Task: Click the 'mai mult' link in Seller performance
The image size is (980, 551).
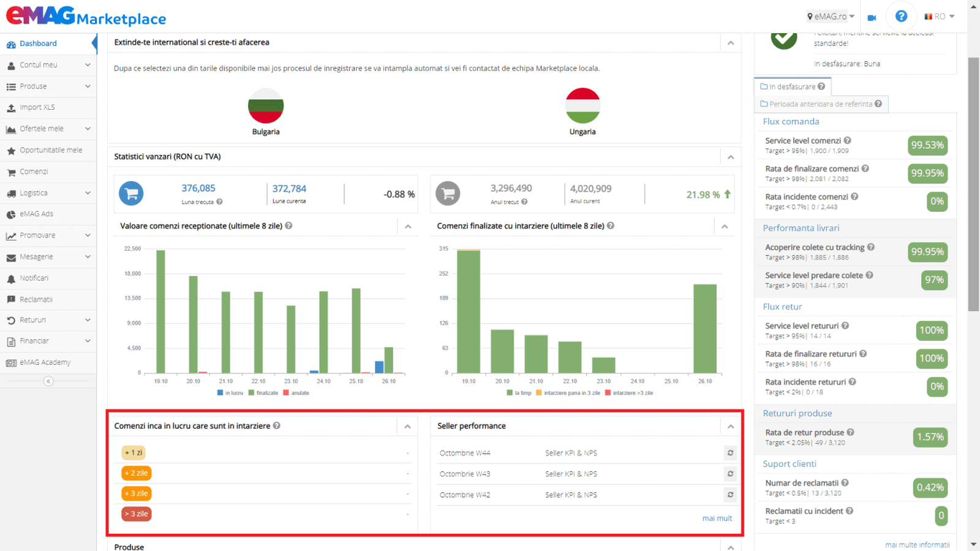Action: coord(717,519)
